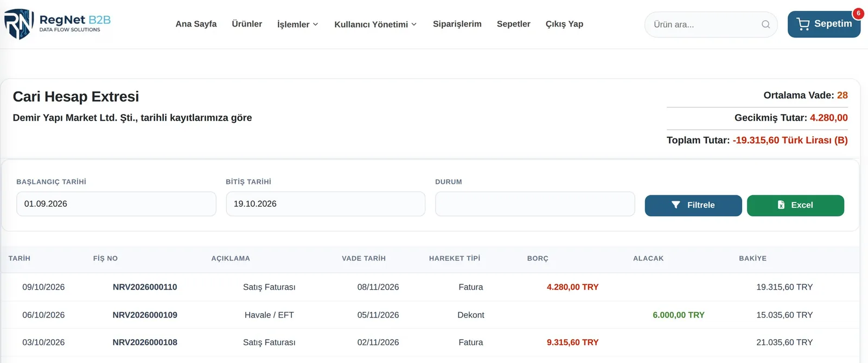868x363 pixels.
Task: Click the Vade Tarih column header
Action: coord(363,258)
